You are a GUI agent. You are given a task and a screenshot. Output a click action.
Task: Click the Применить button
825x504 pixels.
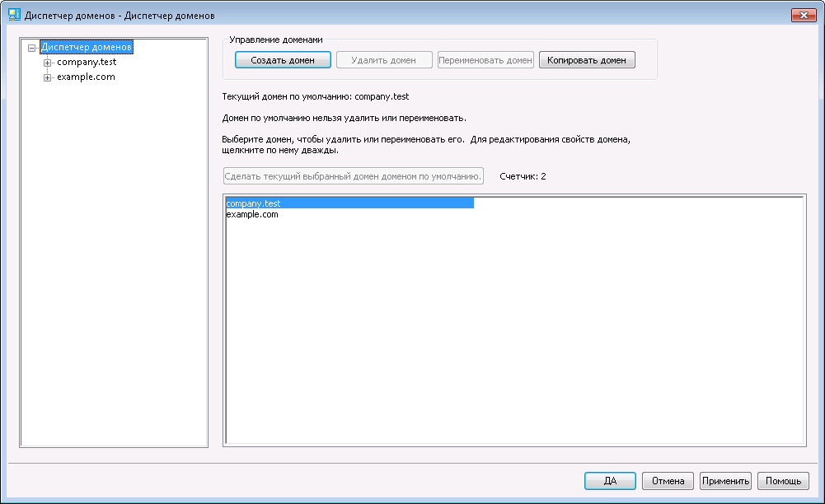click(x=725, y=481)
